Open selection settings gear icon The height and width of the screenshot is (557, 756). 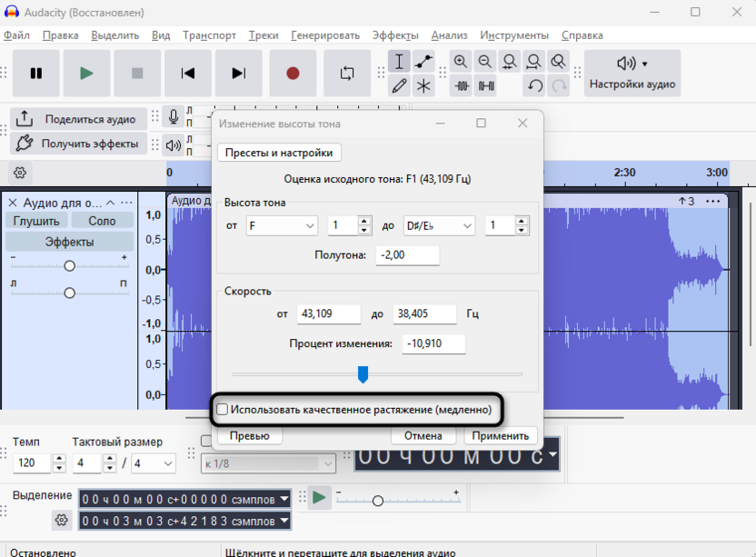[x=61, y=520]
